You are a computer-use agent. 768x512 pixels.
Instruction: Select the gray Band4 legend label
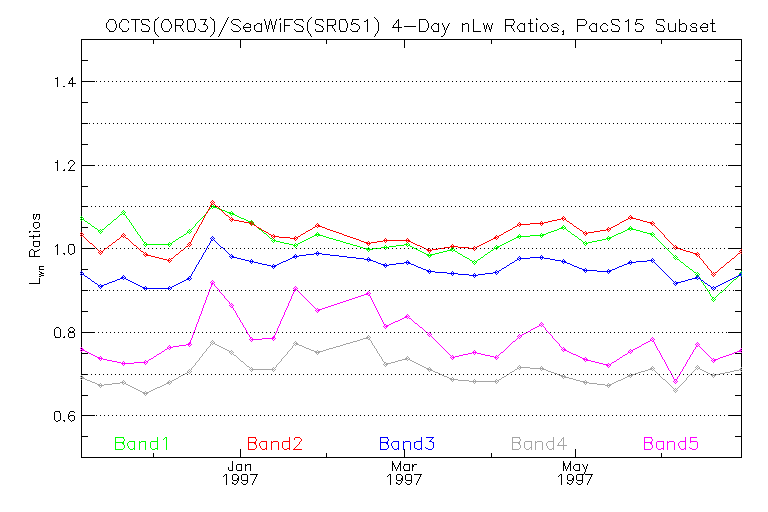pyautogui.click(x=539, y=444)
